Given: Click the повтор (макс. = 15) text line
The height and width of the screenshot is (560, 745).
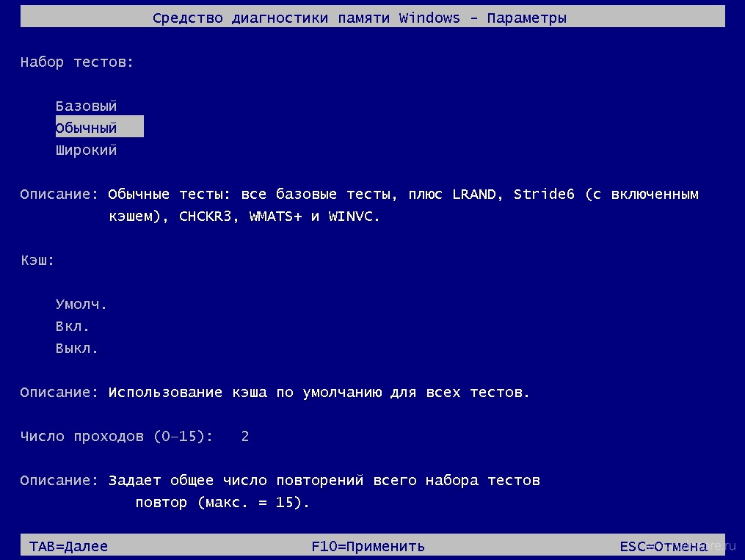Looking at the screenshot, I should 222,502.
